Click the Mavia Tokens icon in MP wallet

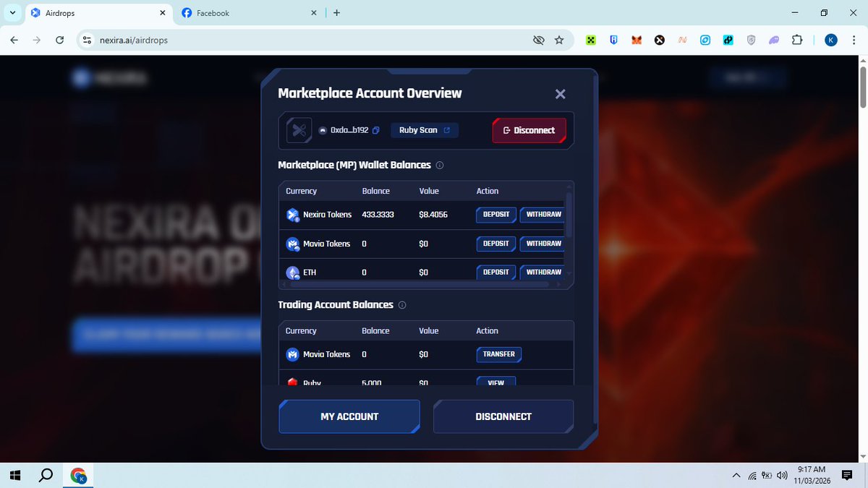[x=293, y=244]
